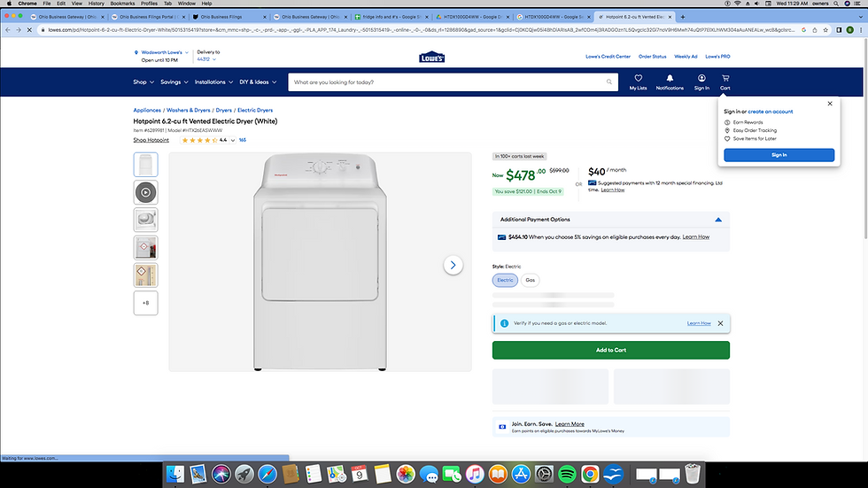Expand DIY & Ideas menu
The width and height of the screenshot is (868, 488).
[x=258, y=81]
